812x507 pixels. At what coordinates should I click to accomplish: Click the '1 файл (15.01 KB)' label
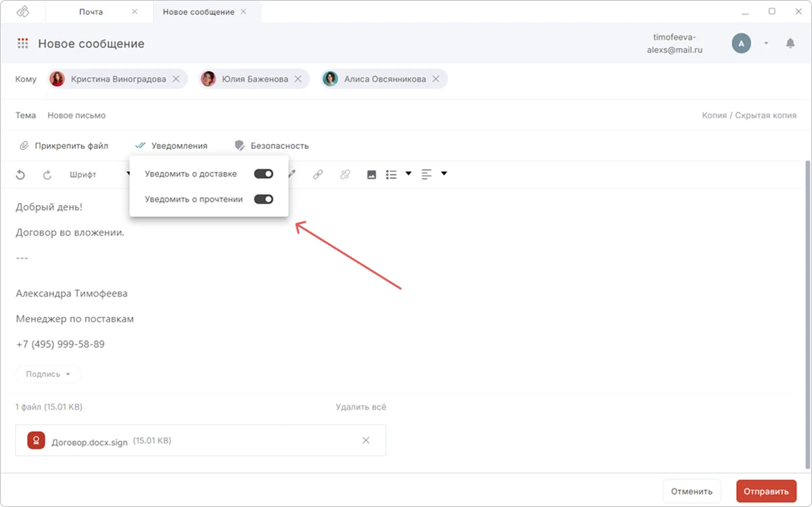point(49,407)
